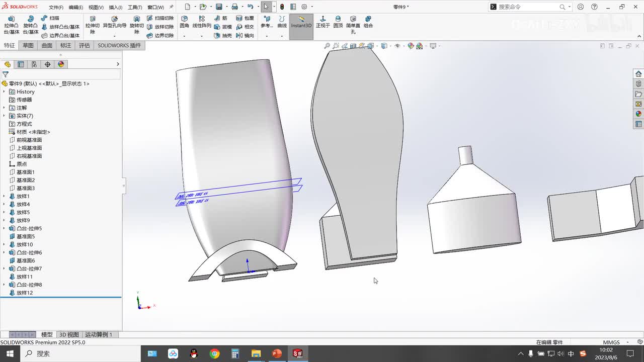Choose the 边界凸台/基体 boundary boss feature

click(x=60, y=36)
